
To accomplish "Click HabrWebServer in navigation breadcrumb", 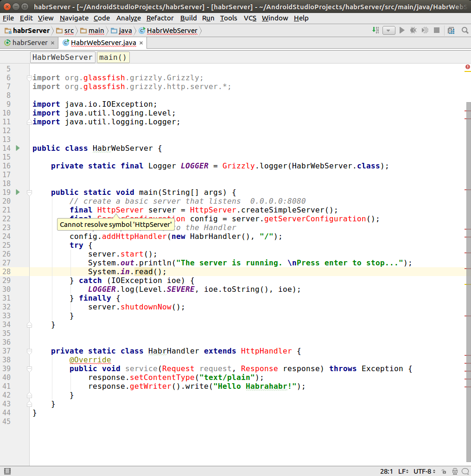I will click(168, 31).
